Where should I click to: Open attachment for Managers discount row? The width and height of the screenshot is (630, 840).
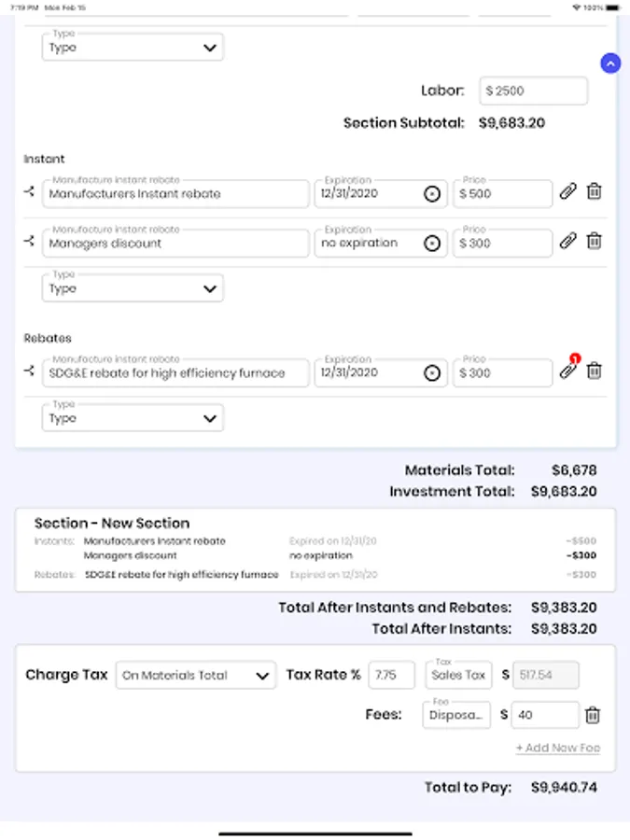(x=567, y=242)
